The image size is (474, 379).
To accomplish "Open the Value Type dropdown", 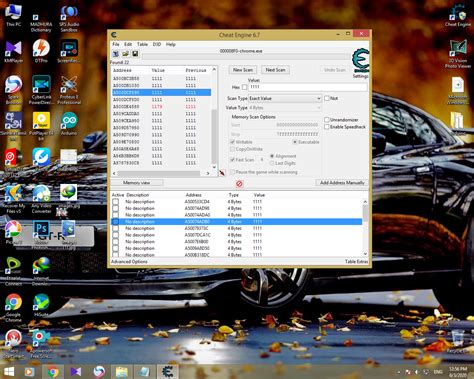I will (x=285, y=108).
